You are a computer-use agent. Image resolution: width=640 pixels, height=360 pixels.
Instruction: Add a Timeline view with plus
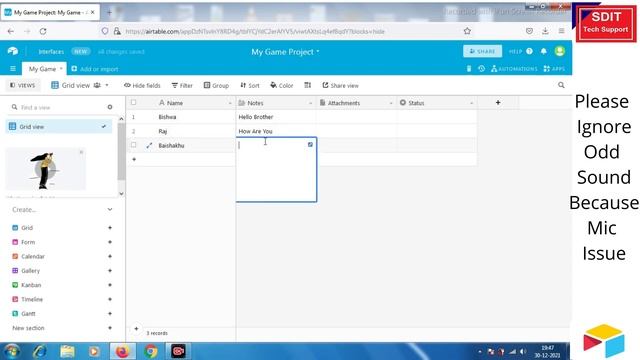110,299
